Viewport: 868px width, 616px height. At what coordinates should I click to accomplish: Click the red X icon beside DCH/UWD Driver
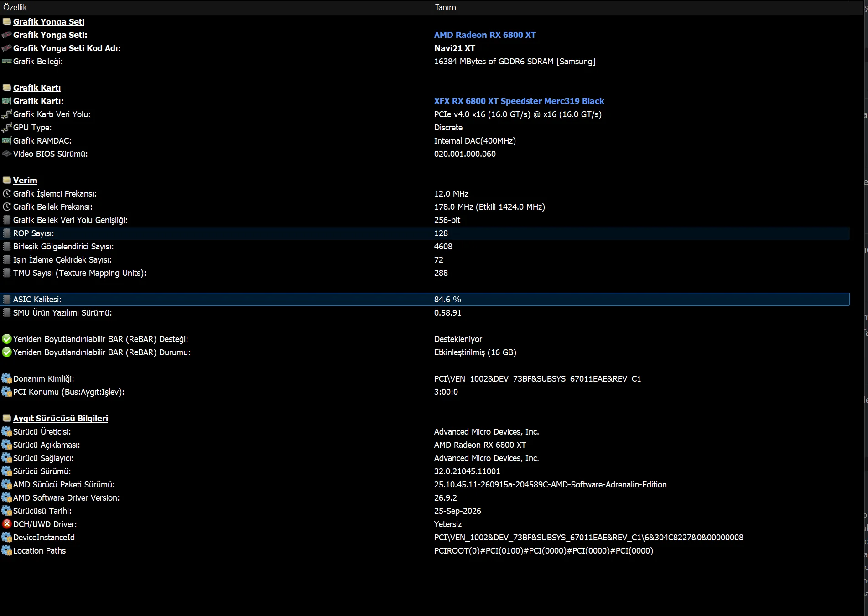(7, 524)
